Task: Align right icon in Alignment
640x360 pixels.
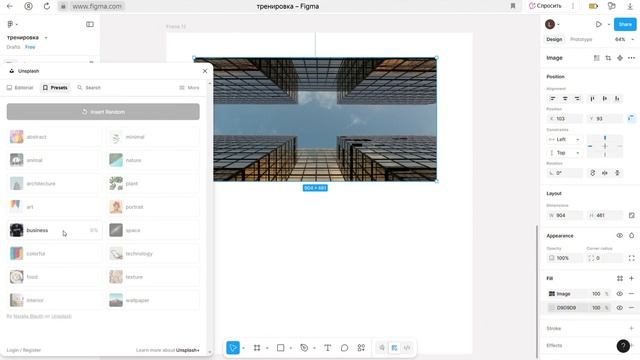Action: point(577,98)
